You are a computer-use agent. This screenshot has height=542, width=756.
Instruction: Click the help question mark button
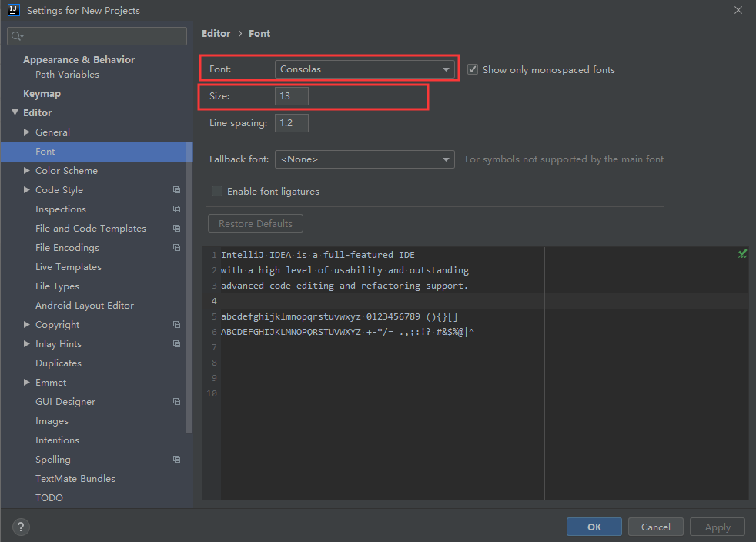[x=21, y=527]
